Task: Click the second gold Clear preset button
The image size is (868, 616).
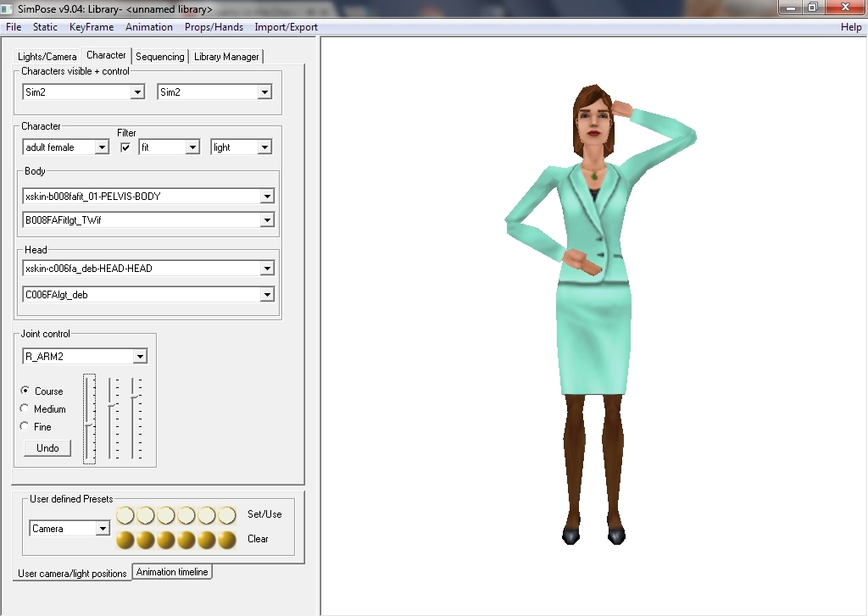Action: tap(145, 540)
